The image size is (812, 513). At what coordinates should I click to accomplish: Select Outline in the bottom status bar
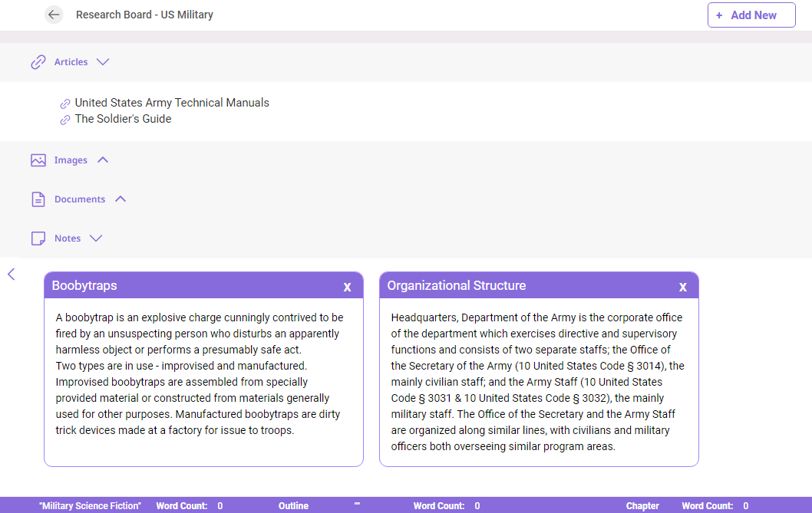pos(293,506)
